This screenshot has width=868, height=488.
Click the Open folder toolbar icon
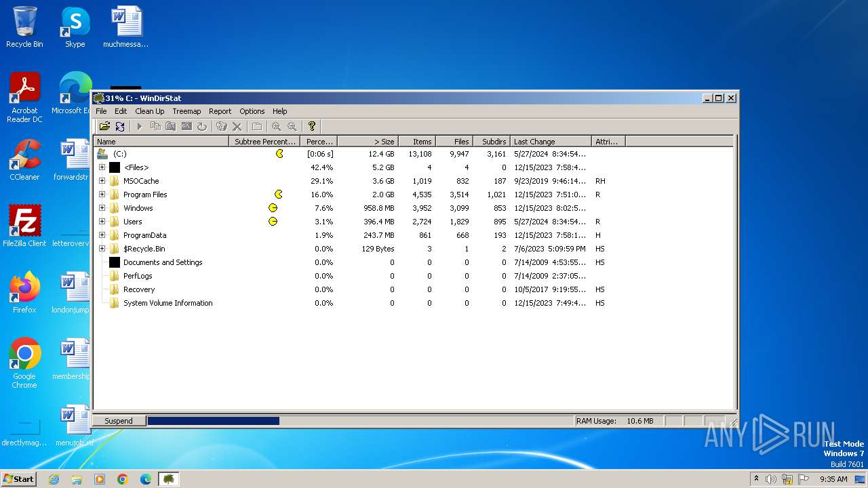104,126
